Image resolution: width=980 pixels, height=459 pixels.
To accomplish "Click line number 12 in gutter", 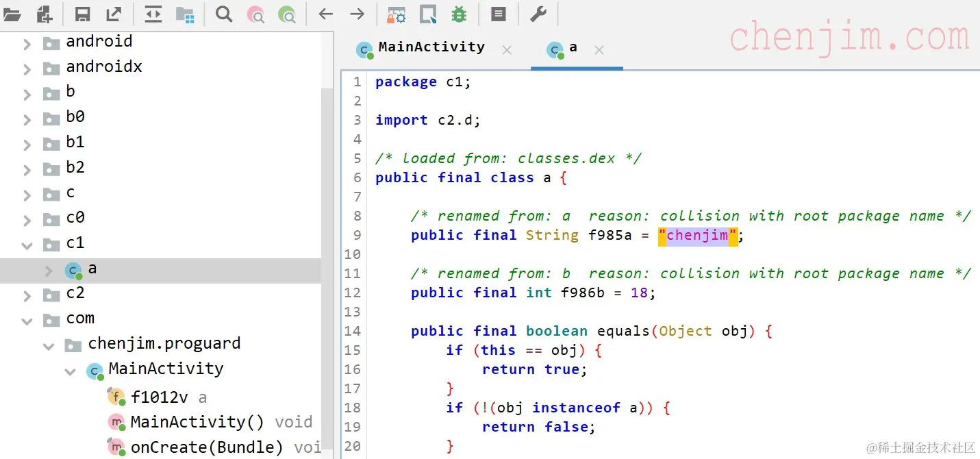I will pyautogui.click(x=354, y=293).
